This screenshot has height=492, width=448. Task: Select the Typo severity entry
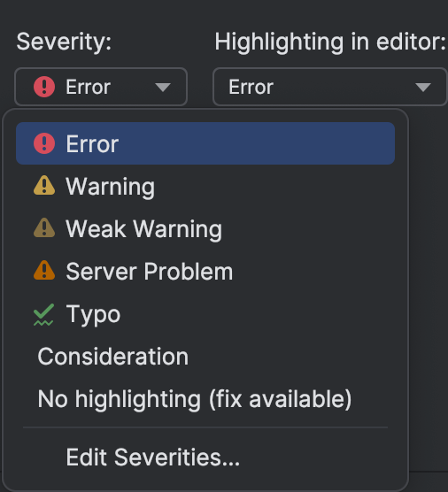205,314
